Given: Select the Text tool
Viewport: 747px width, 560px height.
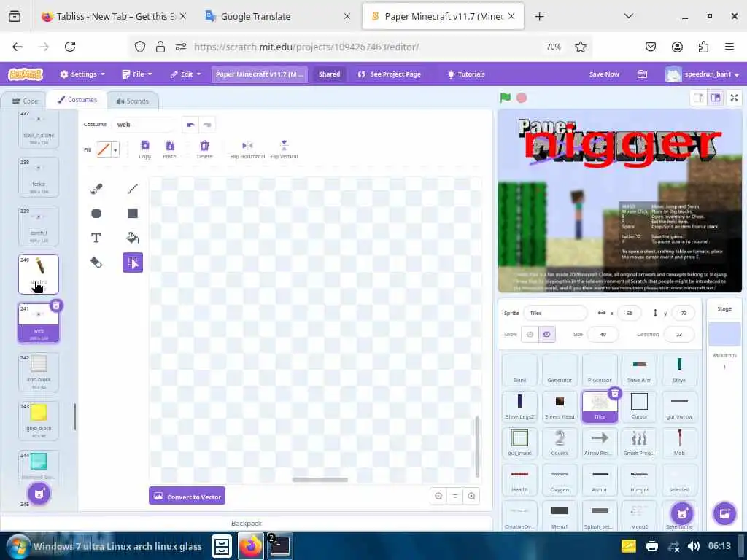Looking at the screenshot, I should point(96,238).
